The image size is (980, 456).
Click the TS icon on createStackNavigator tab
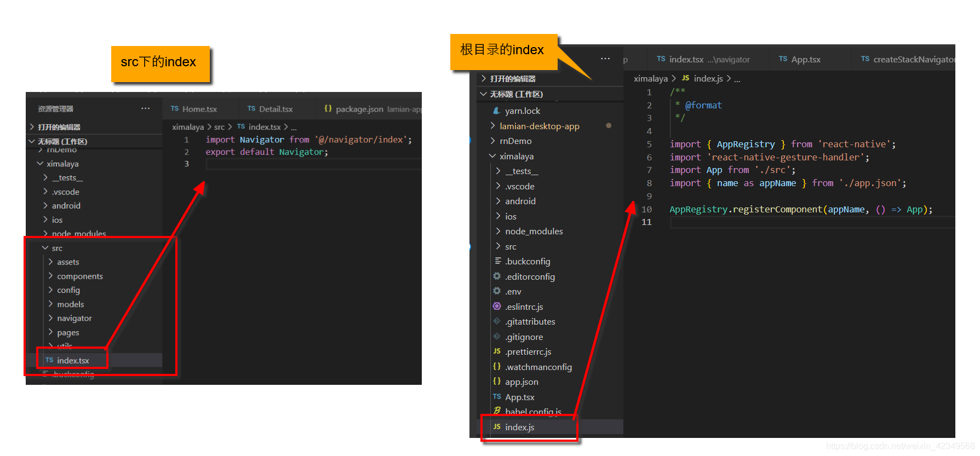(865, 59)
